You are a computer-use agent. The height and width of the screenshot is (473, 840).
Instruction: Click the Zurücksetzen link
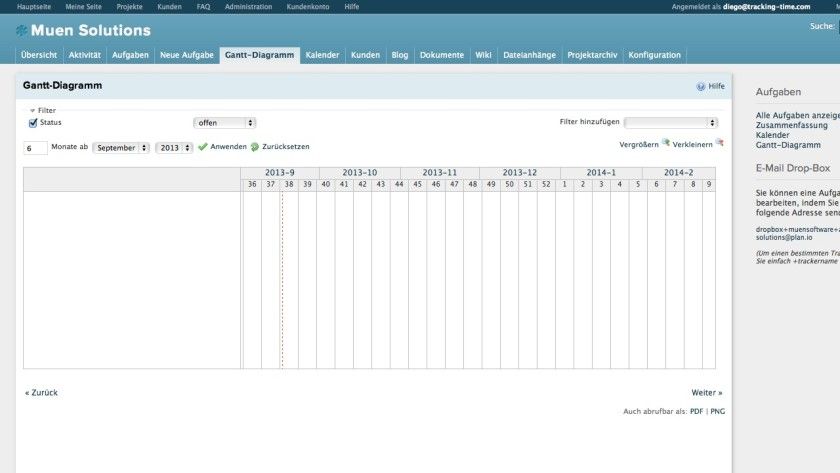click(286, 147)
